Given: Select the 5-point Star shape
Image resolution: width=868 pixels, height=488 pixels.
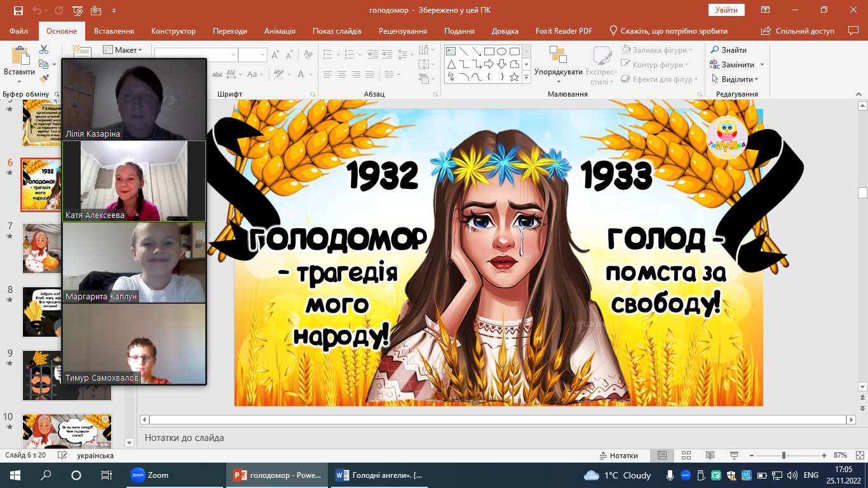Looking at the screenshot, I should [515, 77].
